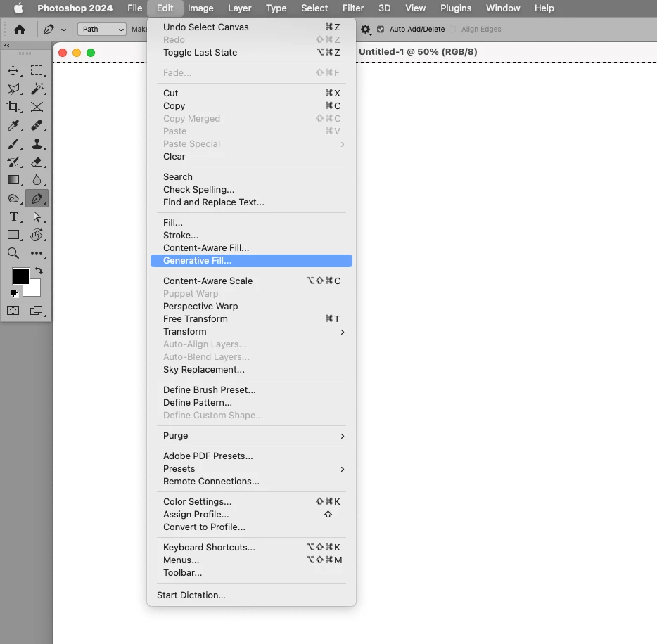Select the Hand tool
This screenshot has height=644, width=657.
(37, 235)
